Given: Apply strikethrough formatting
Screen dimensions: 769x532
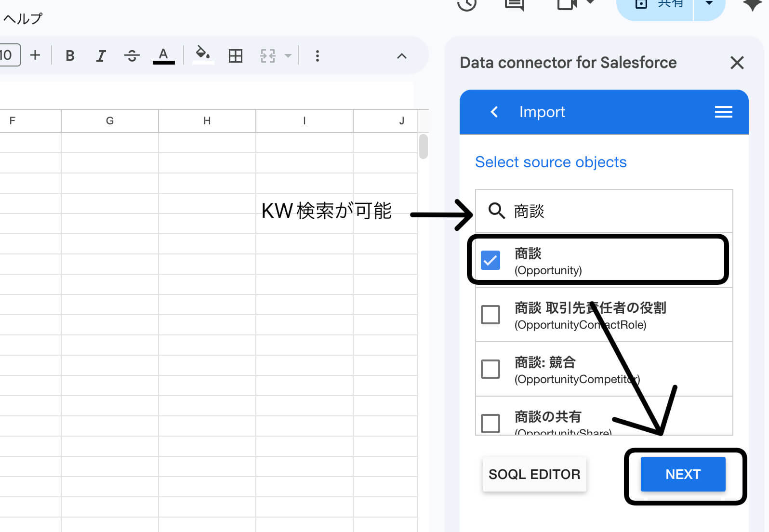Looking at the screenshot, I should (x=132, y=56).
